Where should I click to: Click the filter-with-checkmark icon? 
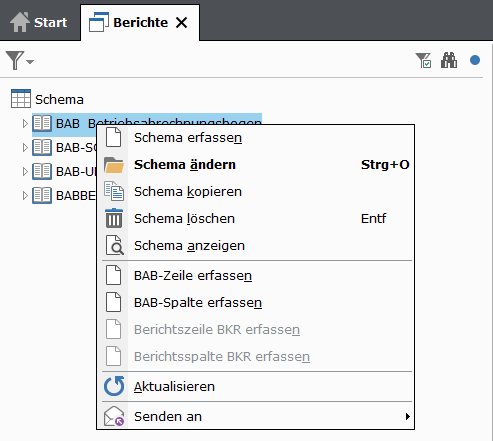423,60
